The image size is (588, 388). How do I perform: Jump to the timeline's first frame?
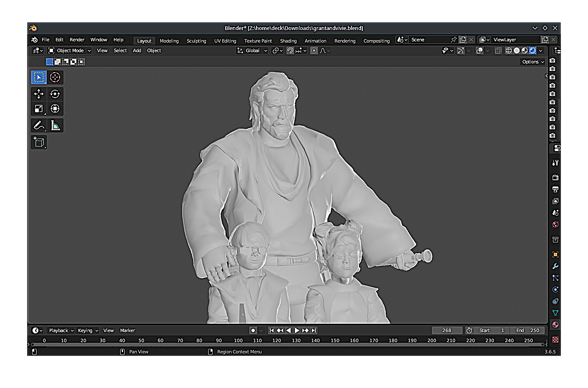click(x=271, y=330)
